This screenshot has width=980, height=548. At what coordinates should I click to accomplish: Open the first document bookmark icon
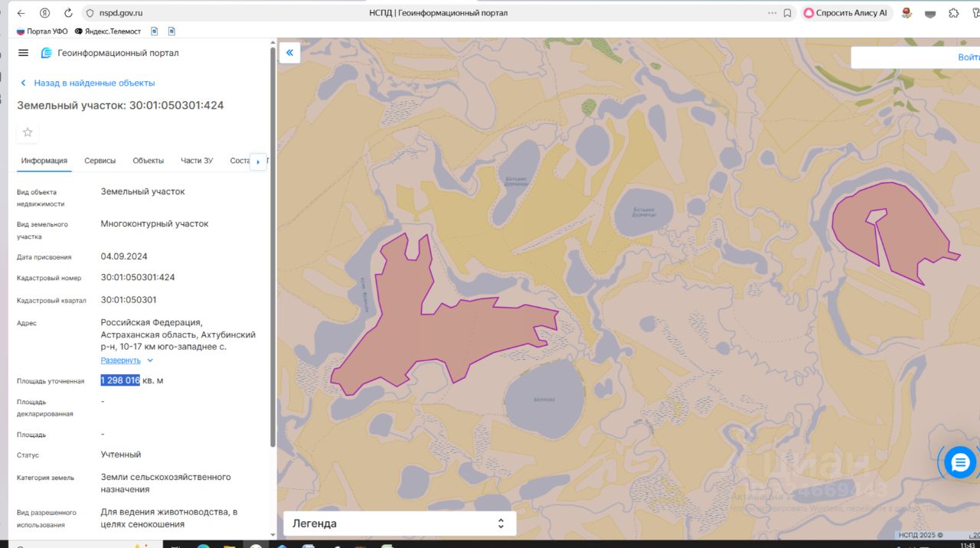coord(155,31)
